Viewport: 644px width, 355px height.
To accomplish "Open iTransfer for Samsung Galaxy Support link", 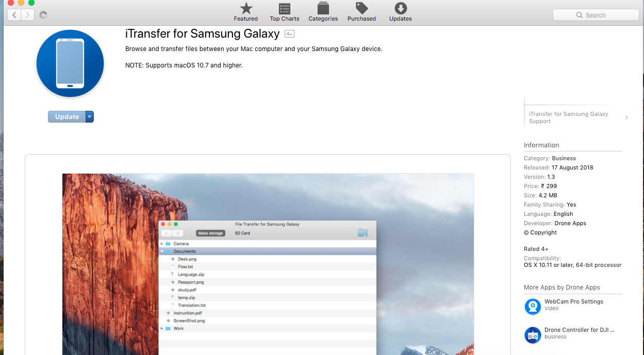I will pyautogui.click(x=568, y=117).
